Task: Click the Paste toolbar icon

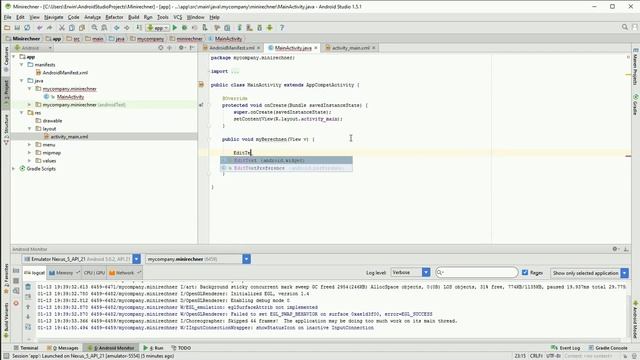Action: (x=82, y=28)
